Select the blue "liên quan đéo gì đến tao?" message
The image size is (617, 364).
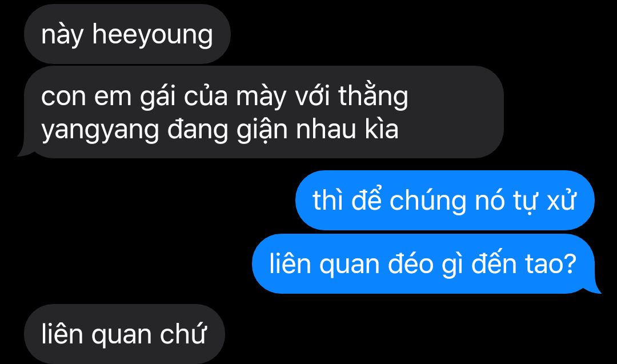coord(424,263)
